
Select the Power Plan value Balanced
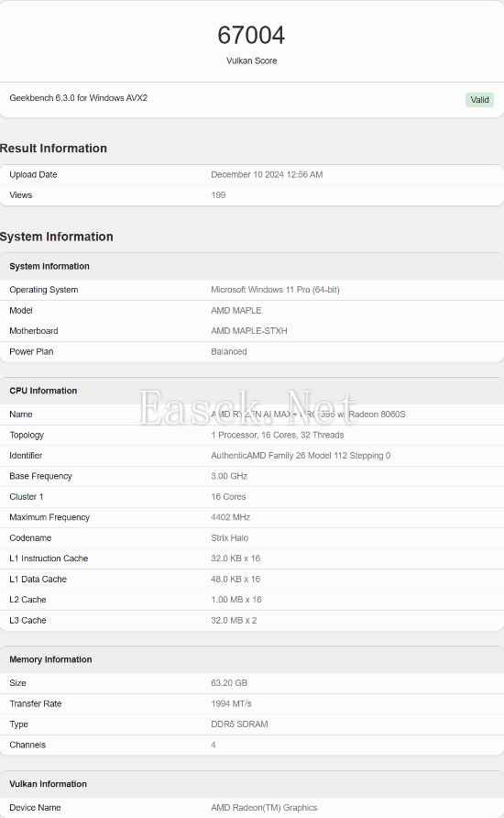coord(229,351)
